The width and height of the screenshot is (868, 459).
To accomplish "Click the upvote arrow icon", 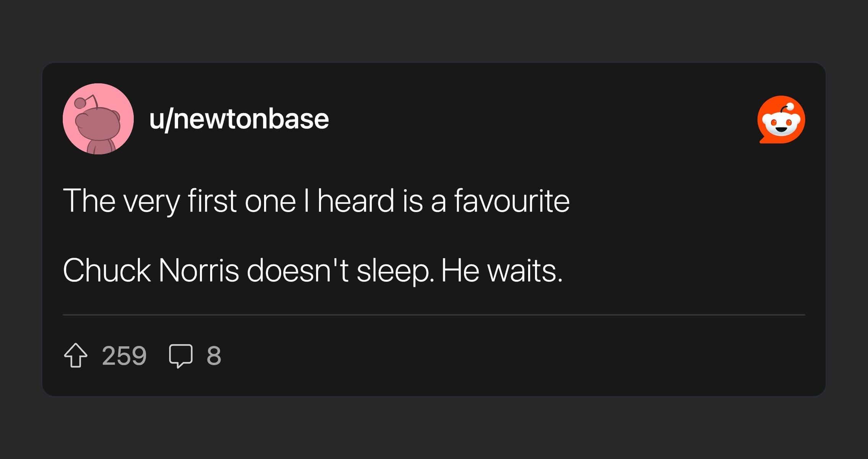I will click(x=76, y=355).
